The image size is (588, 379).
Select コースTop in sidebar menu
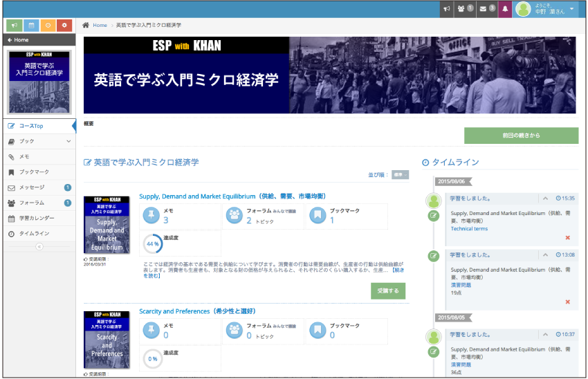(39, 126)
